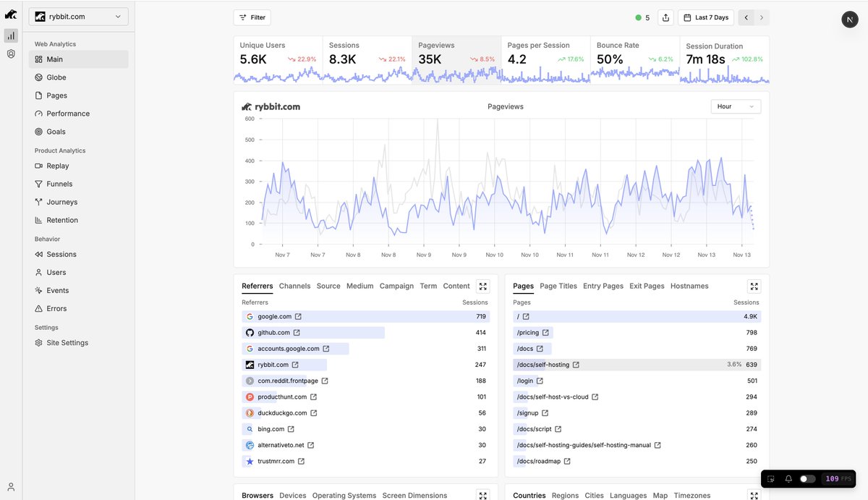Select the Bounce Rate metric card
868x500 pixels.
tap(635, 60)
